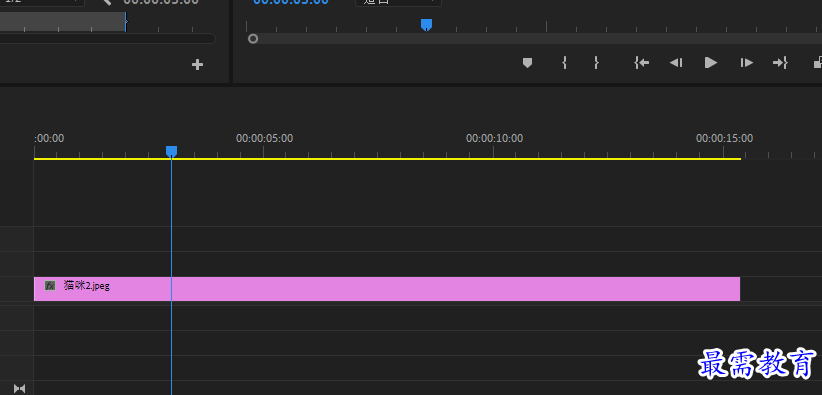Image resolution: width=822 pixels, height=395 pixels.
Task: Click the yellow work area bar
Action: tap(387, 158)
